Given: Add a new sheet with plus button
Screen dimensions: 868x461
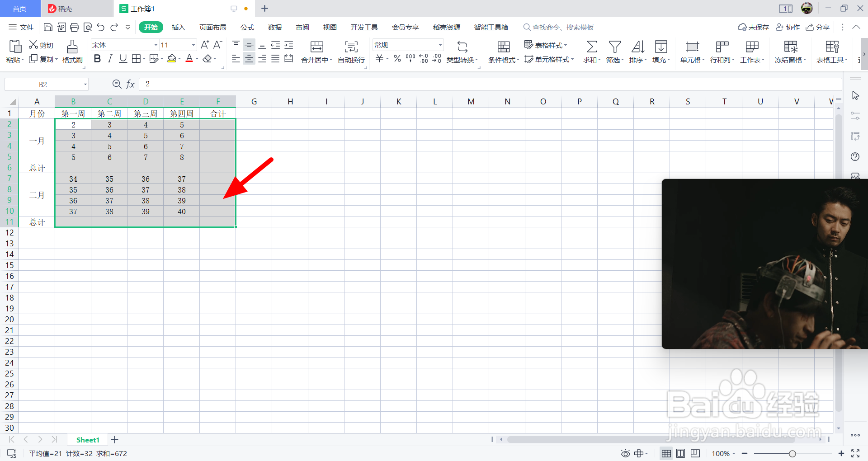Looking at the screenshot, I should [115, 440].
